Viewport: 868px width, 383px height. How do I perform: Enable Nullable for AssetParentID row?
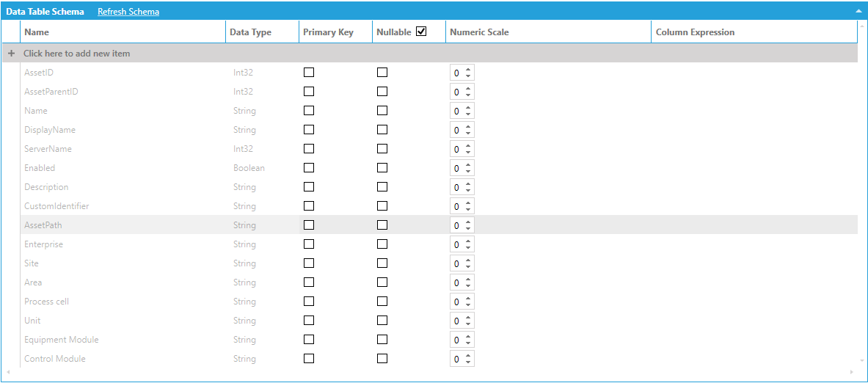click(382, 92)
